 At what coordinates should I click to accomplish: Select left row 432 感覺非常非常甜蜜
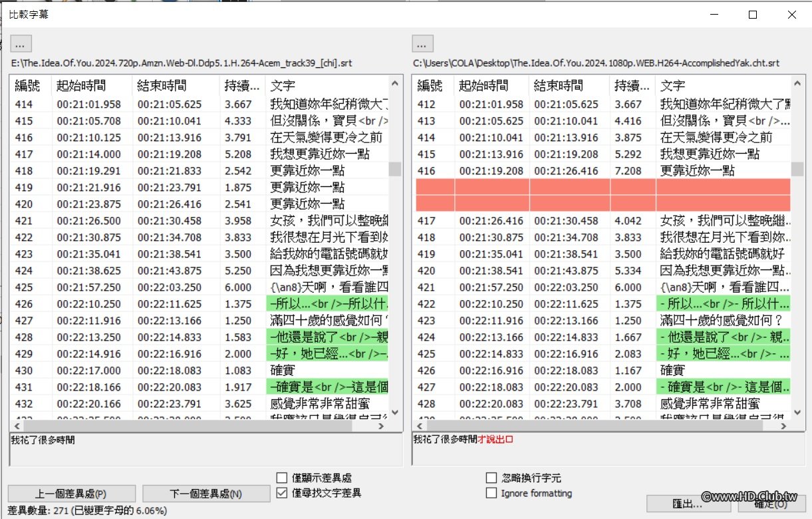(x=200, y=404)
